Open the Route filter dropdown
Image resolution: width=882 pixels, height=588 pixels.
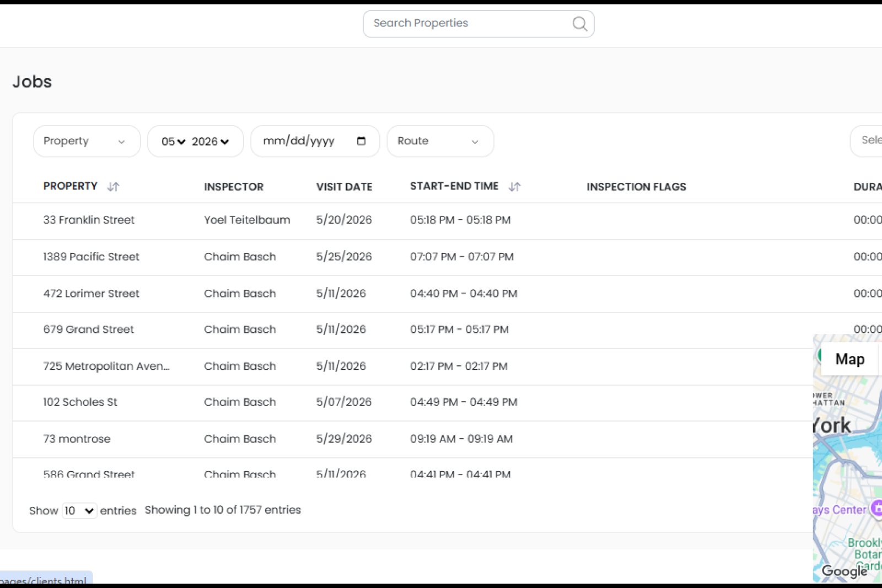point(440,141)
